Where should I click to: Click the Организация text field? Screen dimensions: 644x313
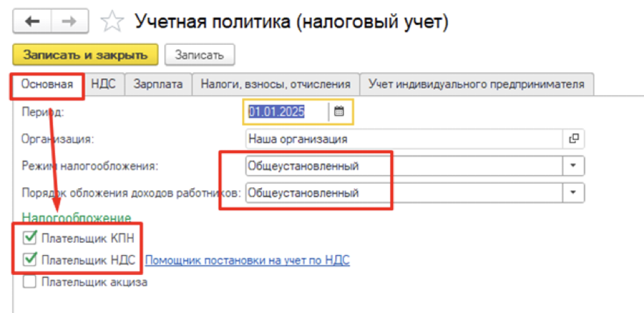click(403, 139)
